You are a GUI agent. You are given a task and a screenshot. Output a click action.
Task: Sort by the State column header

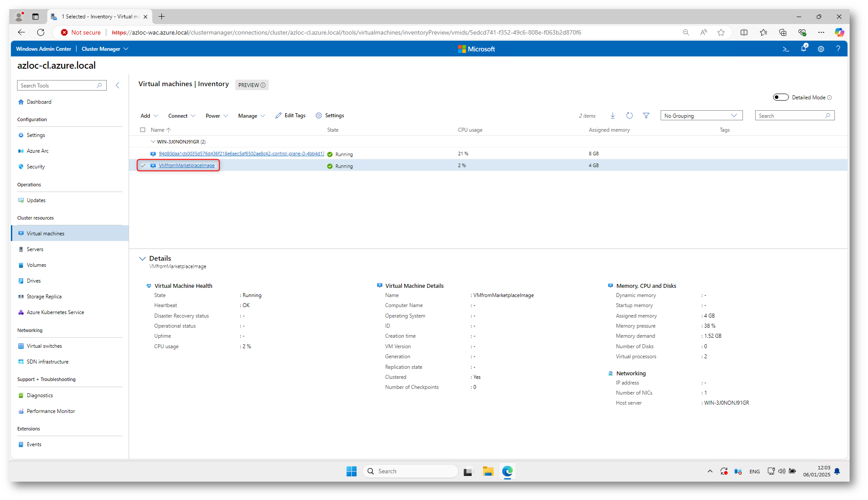point(332,130)
